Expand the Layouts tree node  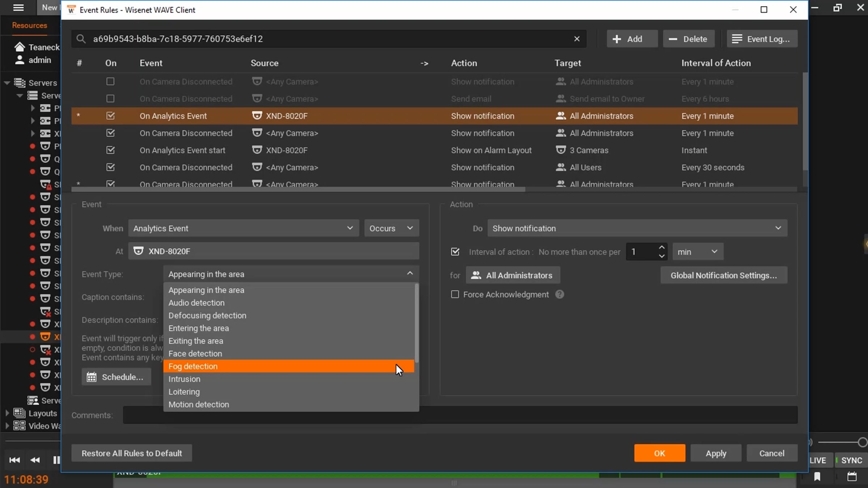(x=7, y=413)
